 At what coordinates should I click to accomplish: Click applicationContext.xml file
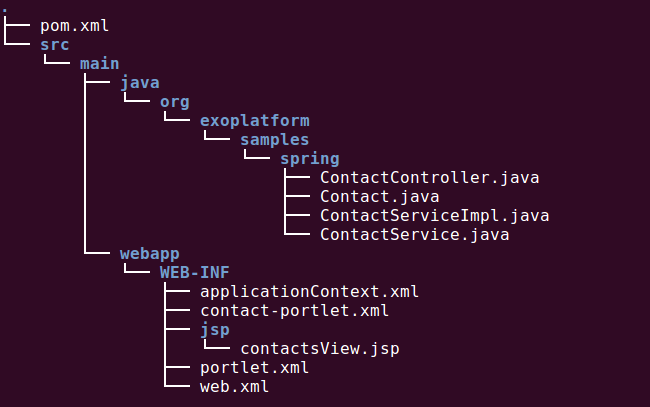(310, 292)
